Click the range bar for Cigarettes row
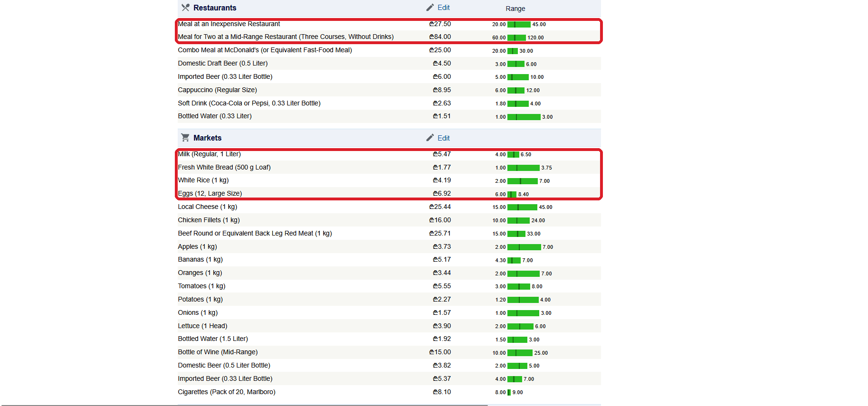This screenshot has width=868, height=406. coord(509,392)
